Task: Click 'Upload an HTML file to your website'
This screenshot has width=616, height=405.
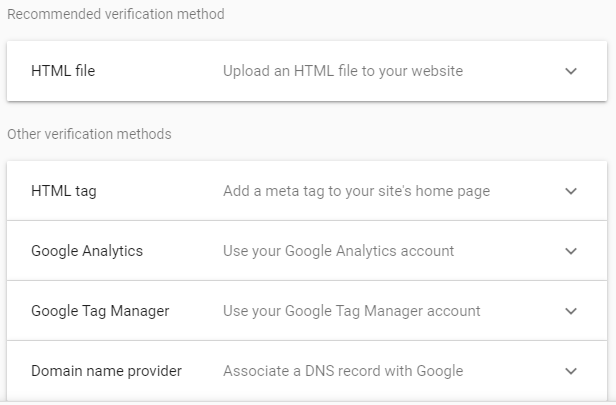Action: [343, 71]
